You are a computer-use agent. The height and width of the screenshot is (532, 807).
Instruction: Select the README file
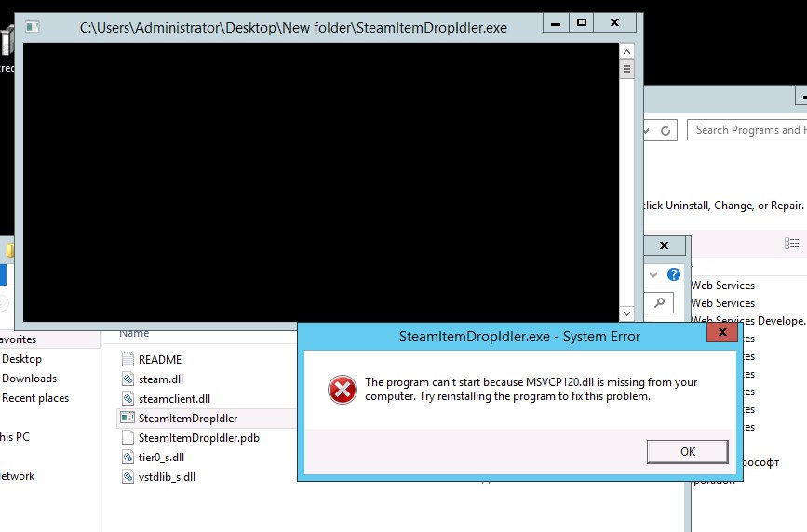click(x=160, y=360)
